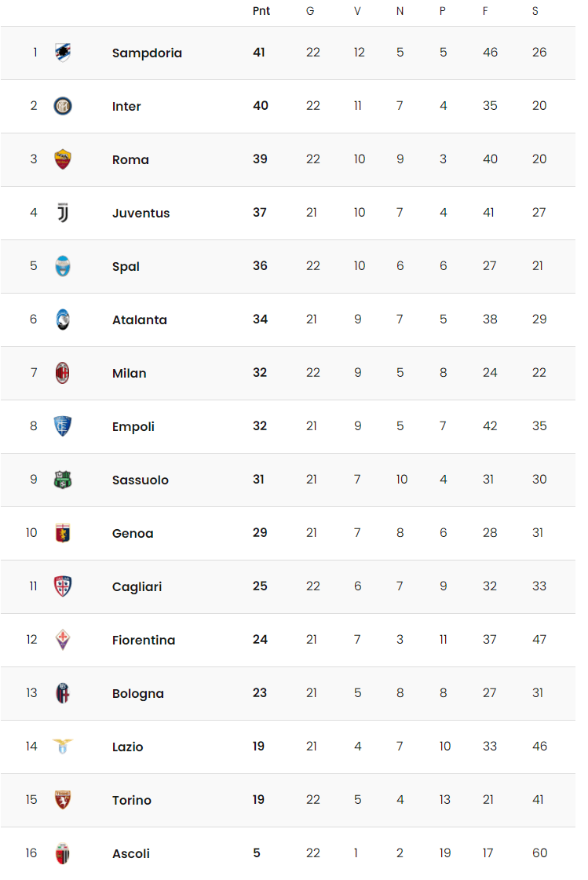Screen dimensions: 588x880
Task: Select the Torino bull crest
Action: pos(63,800)
